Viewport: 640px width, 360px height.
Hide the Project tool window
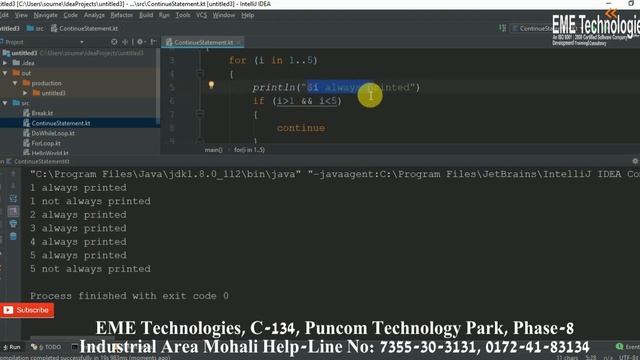(153, 42)
